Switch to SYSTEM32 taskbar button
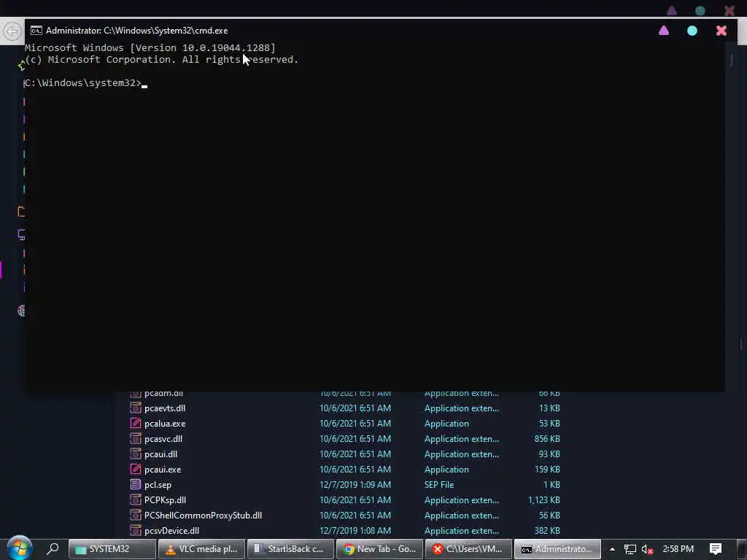 point(112,549)
